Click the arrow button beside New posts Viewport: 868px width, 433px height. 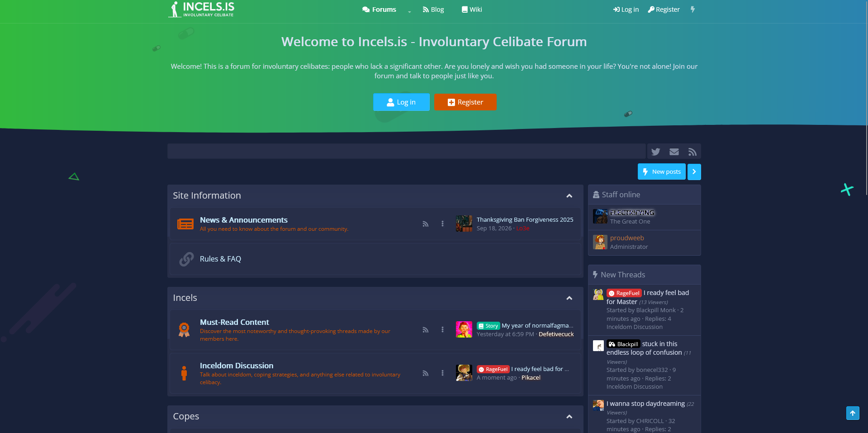click(x=694, y=172)
